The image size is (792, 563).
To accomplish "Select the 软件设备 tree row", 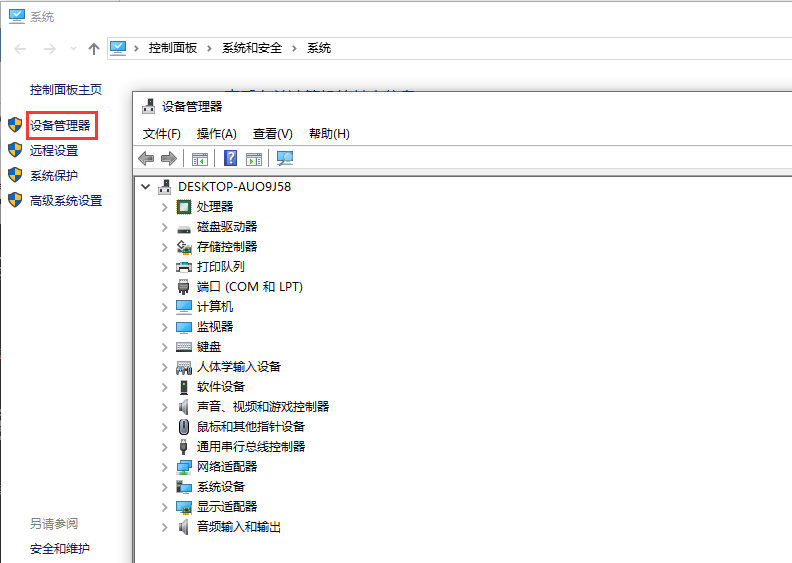I will coord(221,387).
